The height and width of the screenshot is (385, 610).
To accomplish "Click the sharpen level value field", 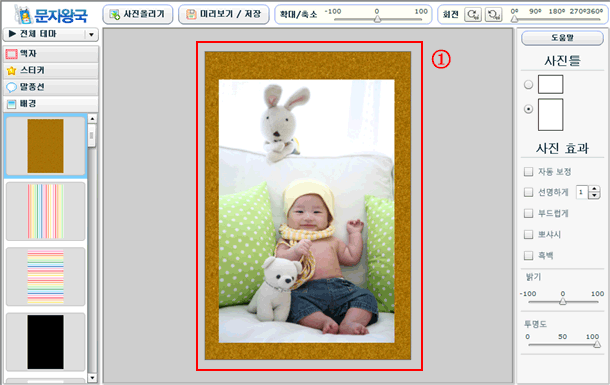I will click(582, 192).
